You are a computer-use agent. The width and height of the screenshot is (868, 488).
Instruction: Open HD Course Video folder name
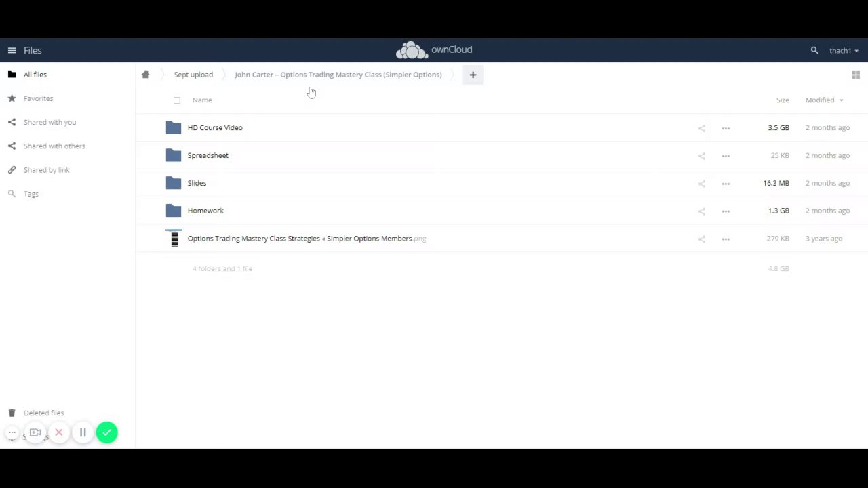pos(215,127)
